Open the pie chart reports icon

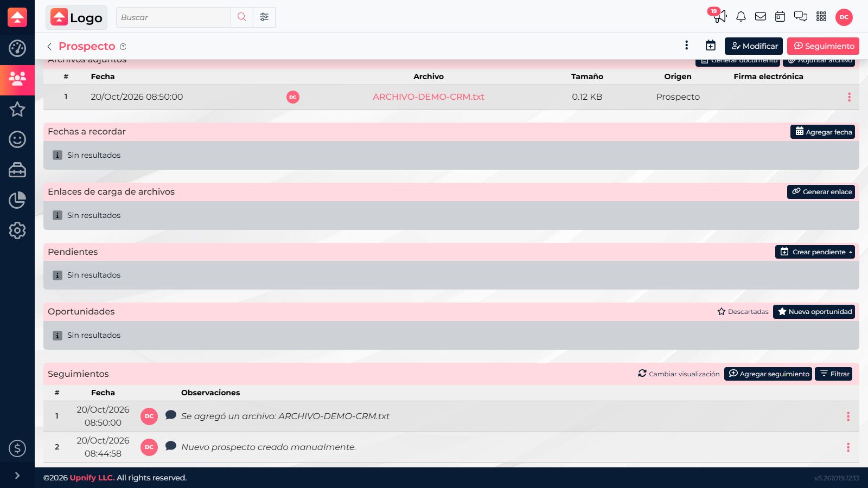[x=17, y=200]
